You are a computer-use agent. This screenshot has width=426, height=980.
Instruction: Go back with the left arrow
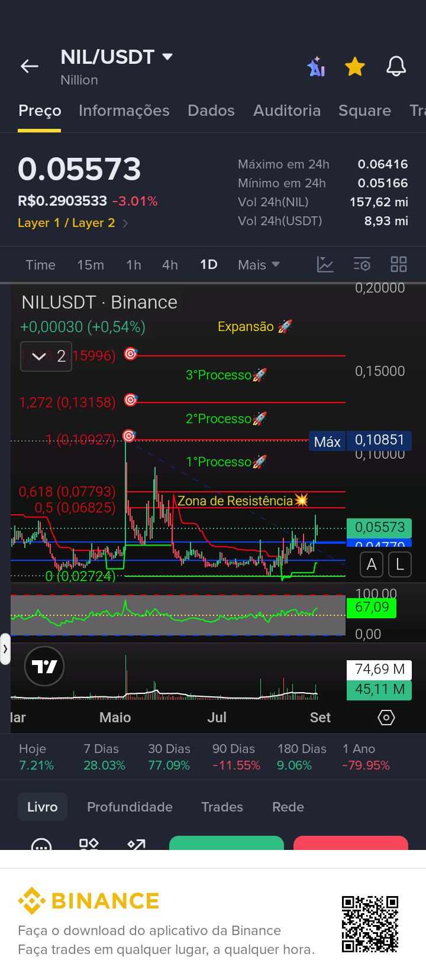30,66
